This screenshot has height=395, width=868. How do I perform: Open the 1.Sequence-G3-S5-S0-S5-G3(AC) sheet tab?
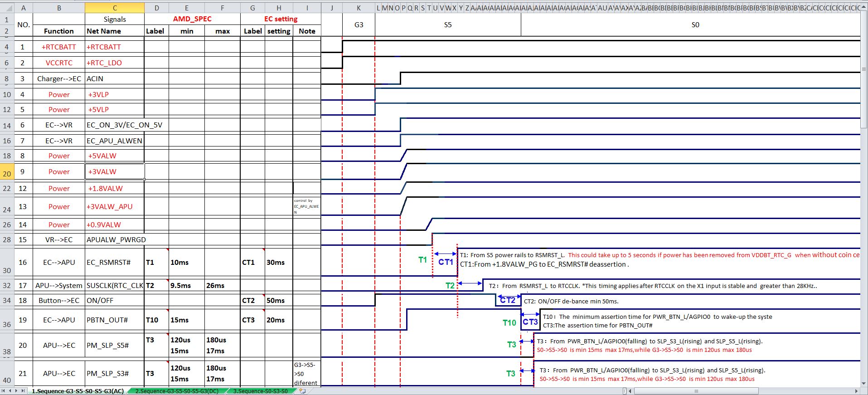coord(78,391)
